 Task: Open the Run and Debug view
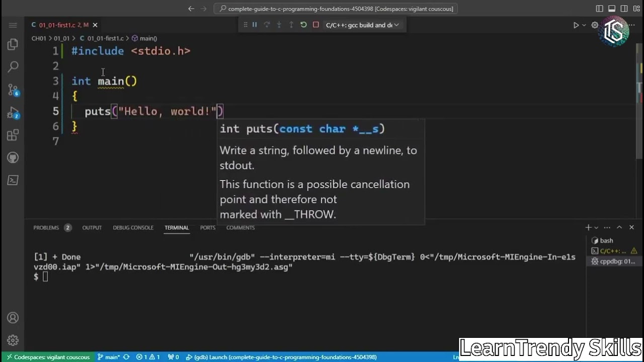[13, 113]
